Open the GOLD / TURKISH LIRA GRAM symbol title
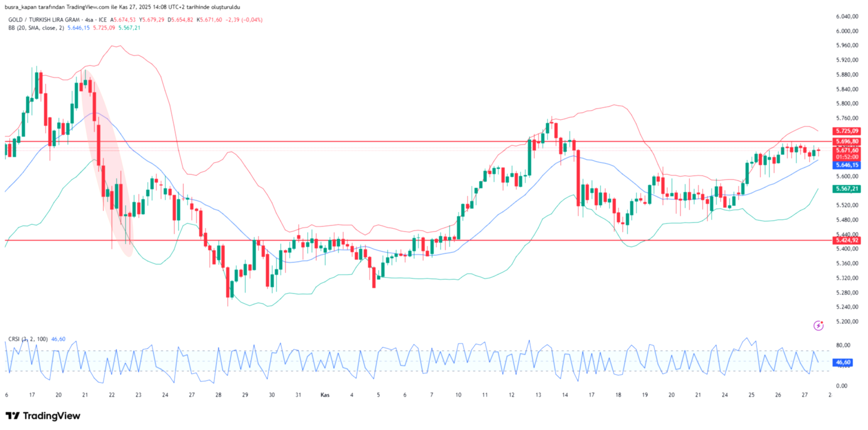This screenshot has width=868, height=430. click(57, 20)
